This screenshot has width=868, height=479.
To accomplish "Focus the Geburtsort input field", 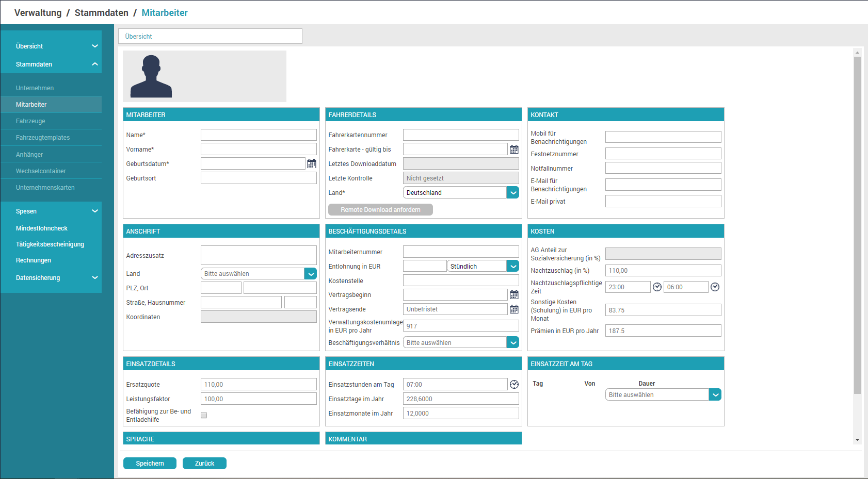I will (x=259, y=178).
